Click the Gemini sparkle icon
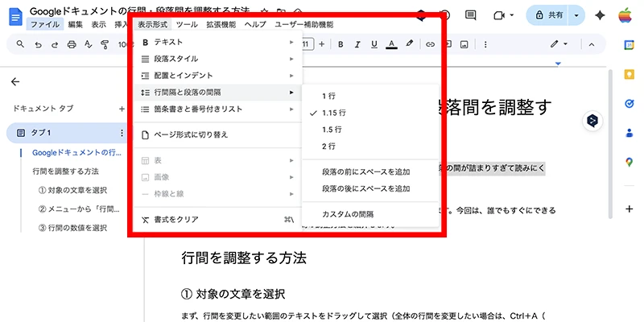644x322 pixels. 600,15
